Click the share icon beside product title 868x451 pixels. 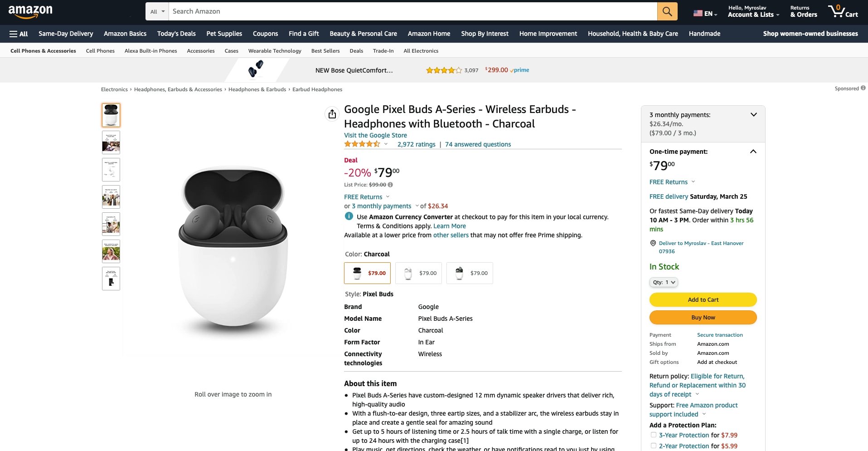(332, 114)
